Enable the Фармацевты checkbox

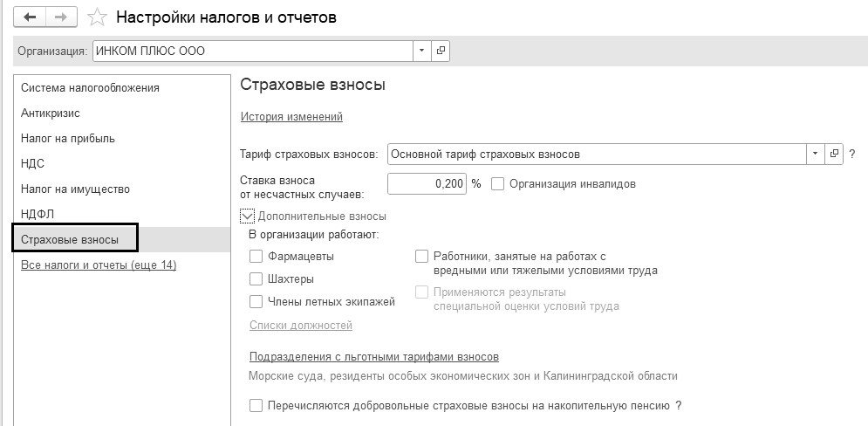click(256, 257)
